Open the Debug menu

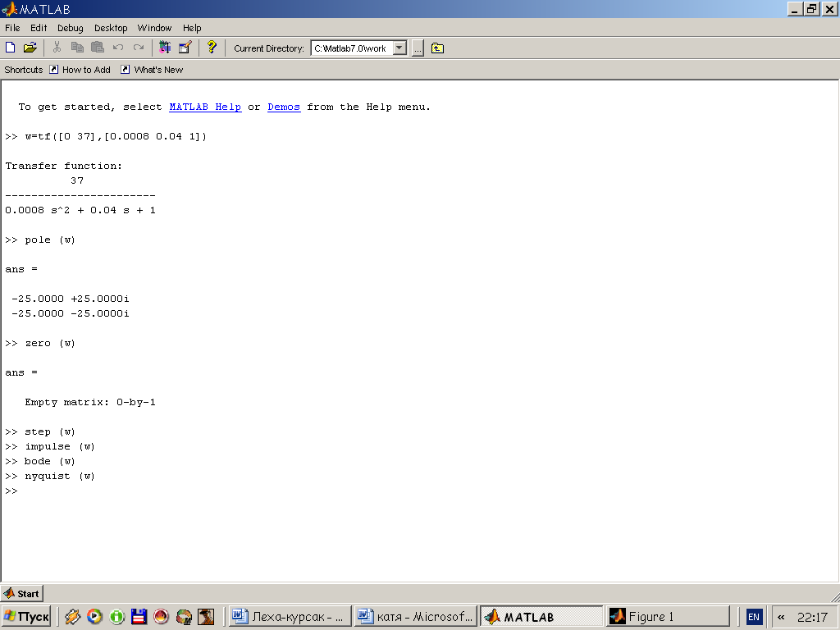pos(71,28)
